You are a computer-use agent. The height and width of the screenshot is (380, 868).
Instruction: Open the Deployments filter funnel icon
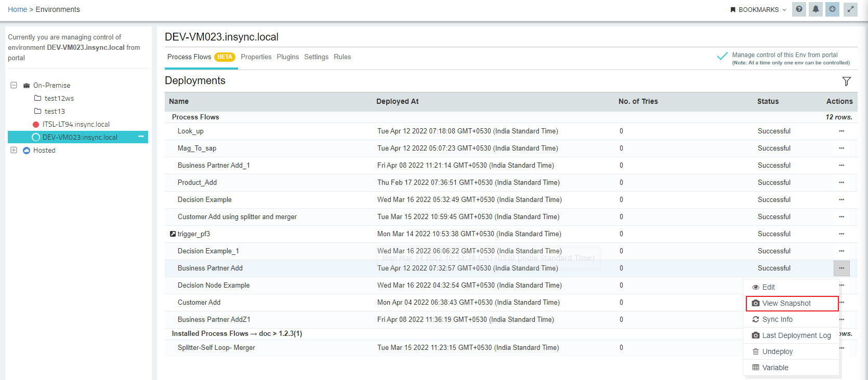click(846, 82)
